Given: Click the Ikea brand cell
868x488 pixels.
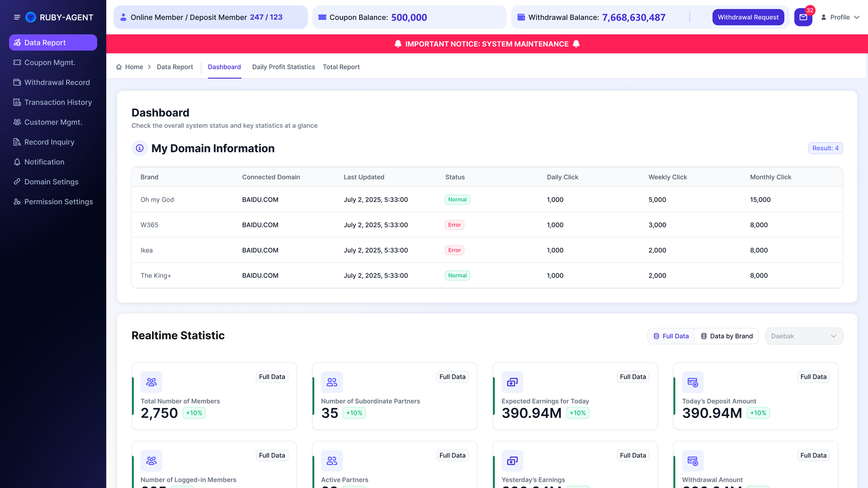Looking at the screenshot, I should click(x=147, y=250).
